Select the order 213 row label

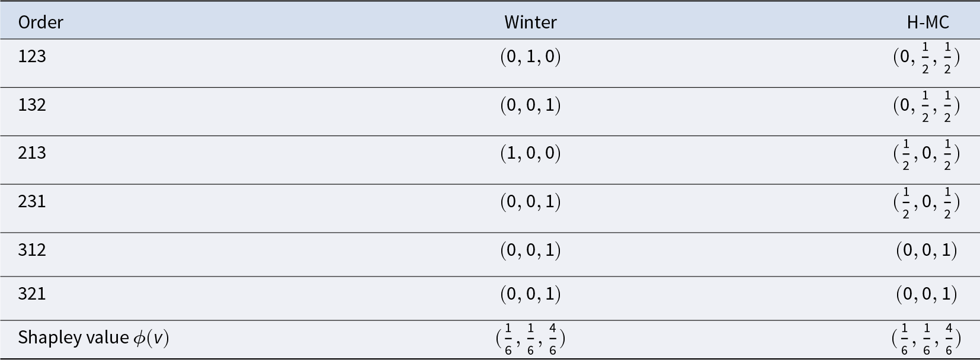point(32,153)
